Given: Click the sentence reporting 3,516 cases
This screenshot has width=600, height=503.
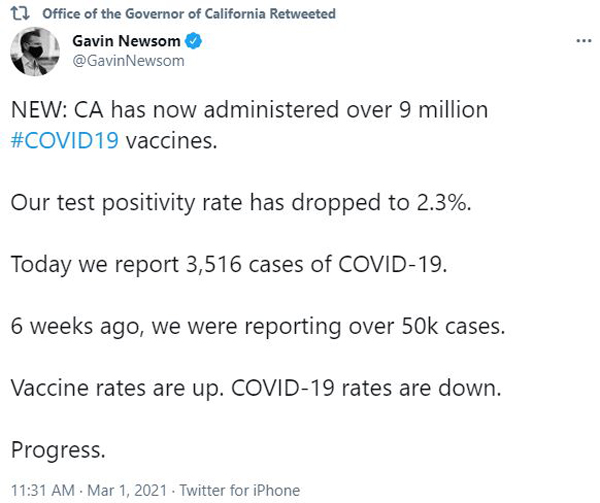Looking at the screenshot, I should point(229,264).
